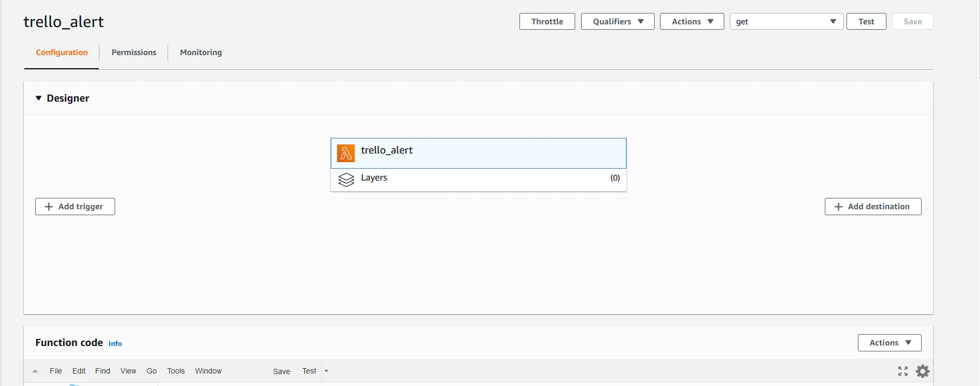Screen dimensions: 980x386
Task: Toggle fullscreen editor icon
Action: click(x=903, y=371)
